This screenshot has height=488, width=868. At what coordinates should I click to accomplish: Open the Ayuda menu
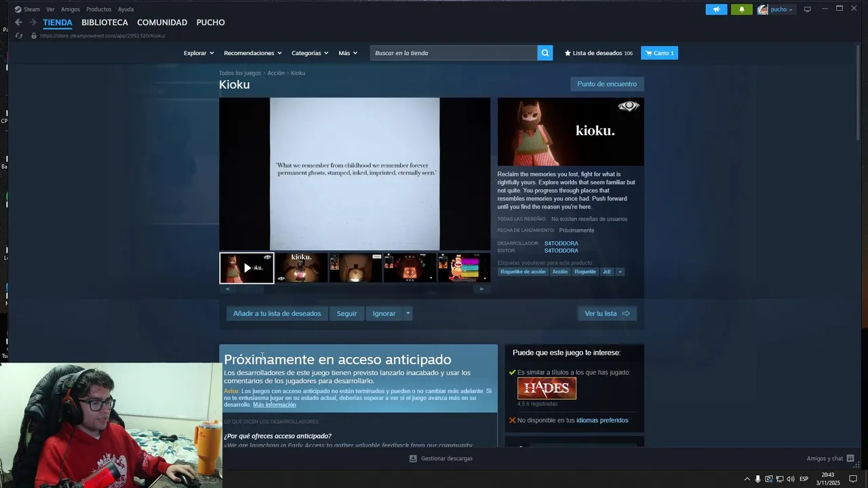pos(125,9)
